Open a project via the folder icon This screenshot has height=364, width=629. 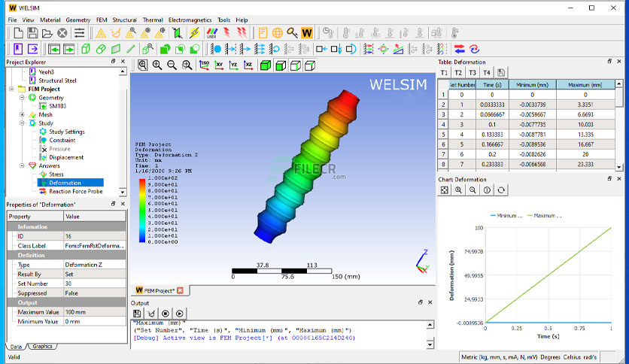click(47, 33)
